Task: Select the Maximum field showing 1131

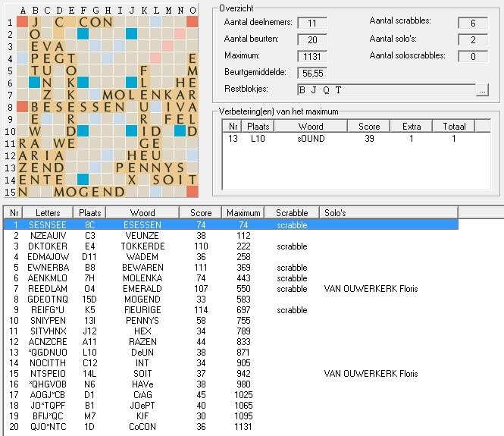Action: tap(312, 57)
